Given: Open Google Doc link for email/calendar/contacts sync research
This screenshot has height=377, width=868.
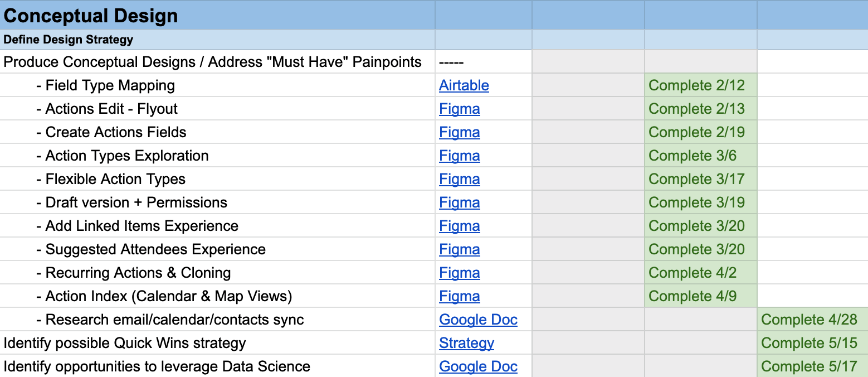Looking at the screenshot, I should tap(478, 320).
